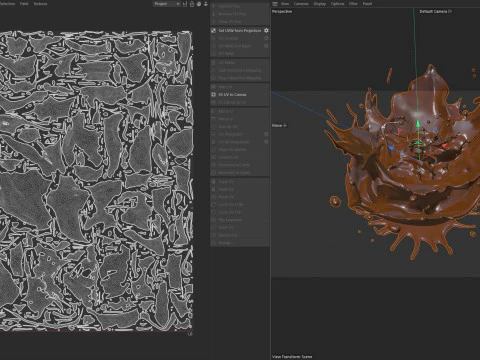The image size is (480, 360).
Task: Run Fit UV to Canvas command
Action: pos(240,94)
